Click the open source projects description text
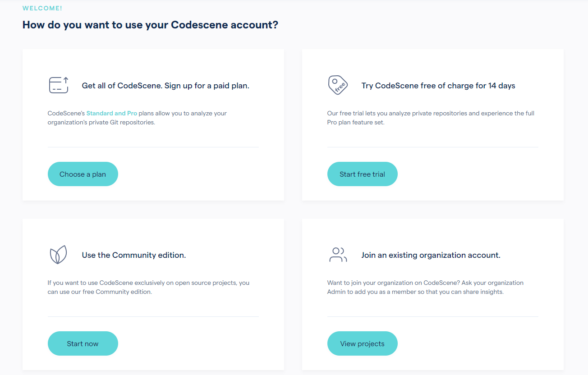This screenshot has width=588, height=375. (x=148, y=287)
